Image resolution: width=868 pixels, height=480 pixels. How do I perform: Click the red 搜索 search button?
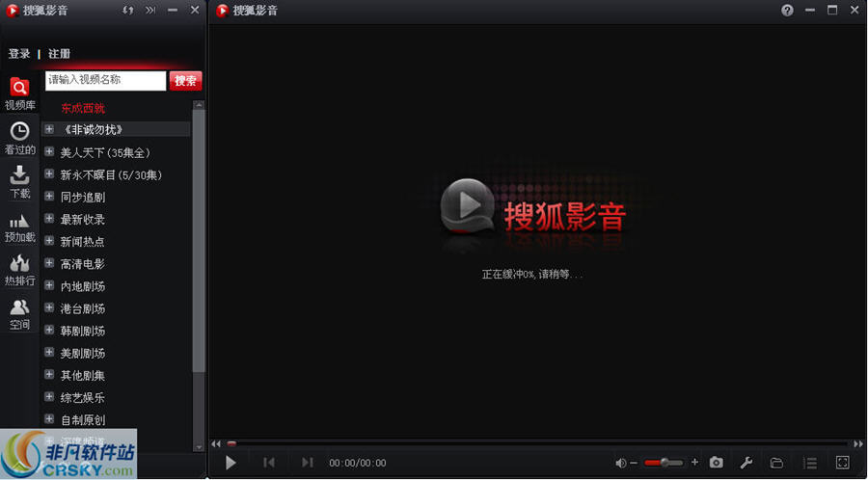point(185,81)
